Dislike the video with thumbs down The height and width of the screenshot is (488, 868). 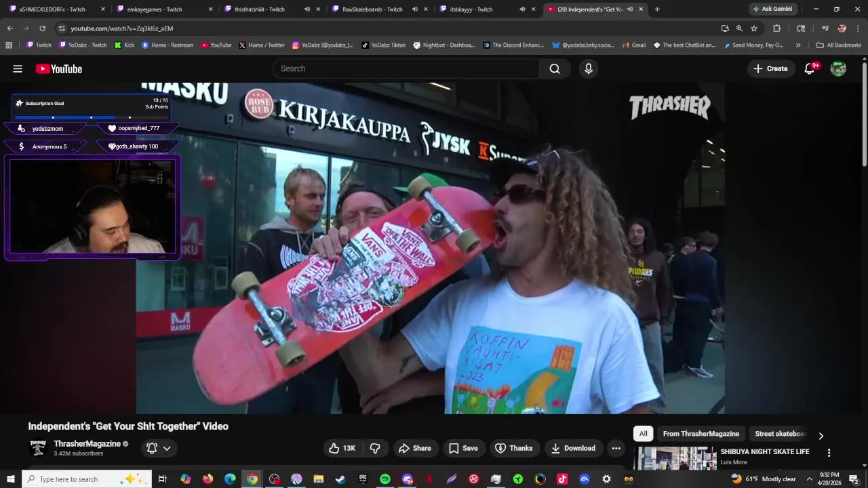pyautogui.click(x=375, y=448)
